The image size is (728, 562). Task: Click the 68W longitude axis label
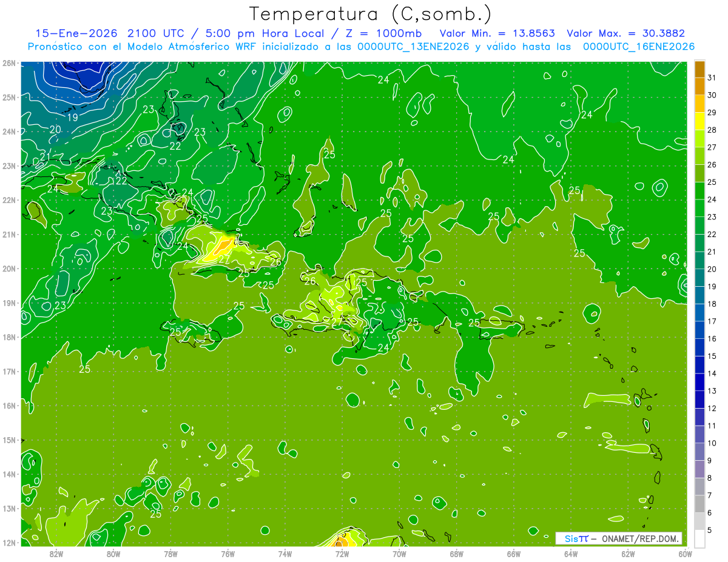[x=456, y=554]
